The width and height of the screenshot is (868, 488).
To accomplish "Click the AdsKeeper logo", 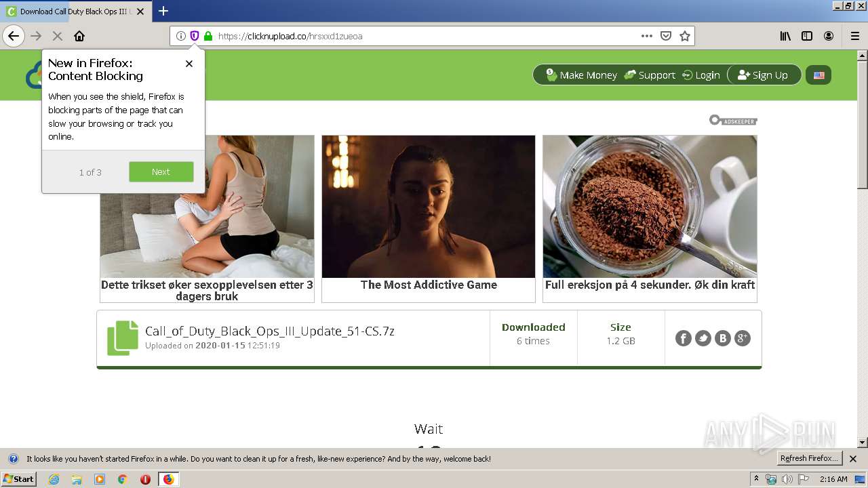I will [733, 121].
